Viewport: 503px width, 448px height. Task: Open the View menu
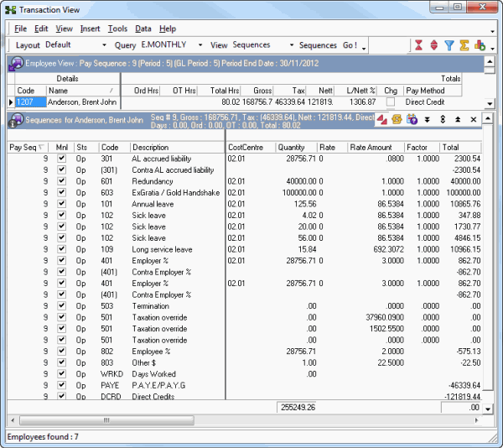[x=65, y=29]
